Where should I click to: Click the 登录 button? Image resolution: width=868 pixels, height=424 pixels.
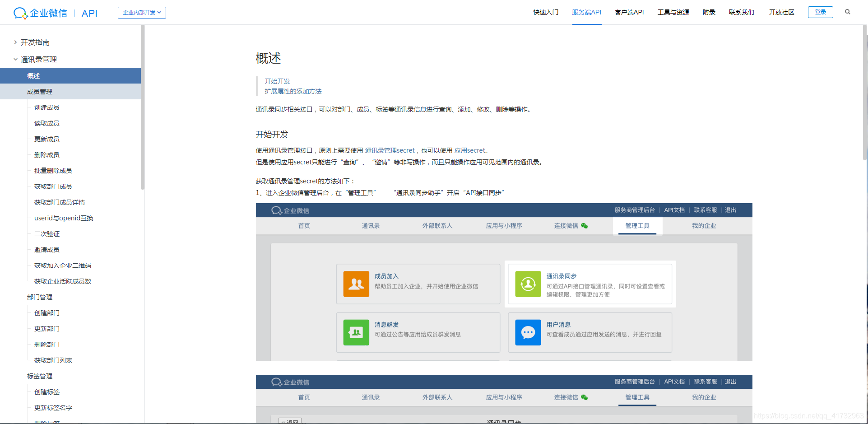pos(820,12)
